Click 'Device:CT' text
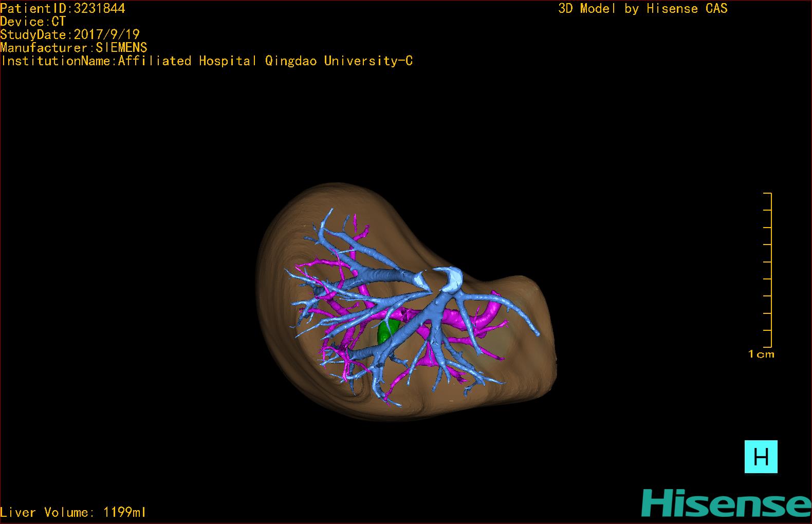The image size is (812, 524). (x=33, y=22)
